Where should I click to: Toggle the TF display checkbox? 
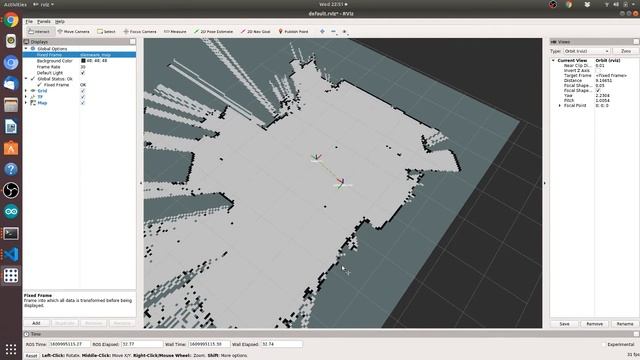click(x=83, y=97)
